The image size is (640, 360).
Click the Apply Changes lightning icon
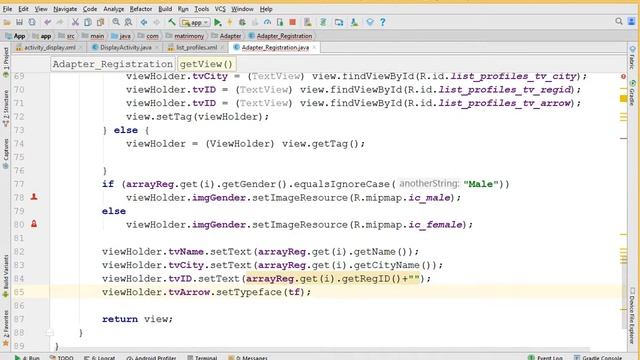[230, 22]
